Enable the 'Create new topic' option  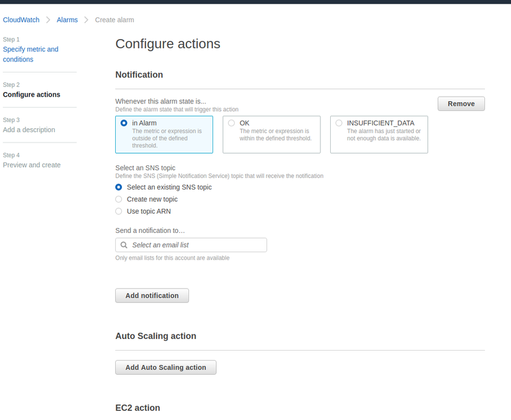click(119, 199)
